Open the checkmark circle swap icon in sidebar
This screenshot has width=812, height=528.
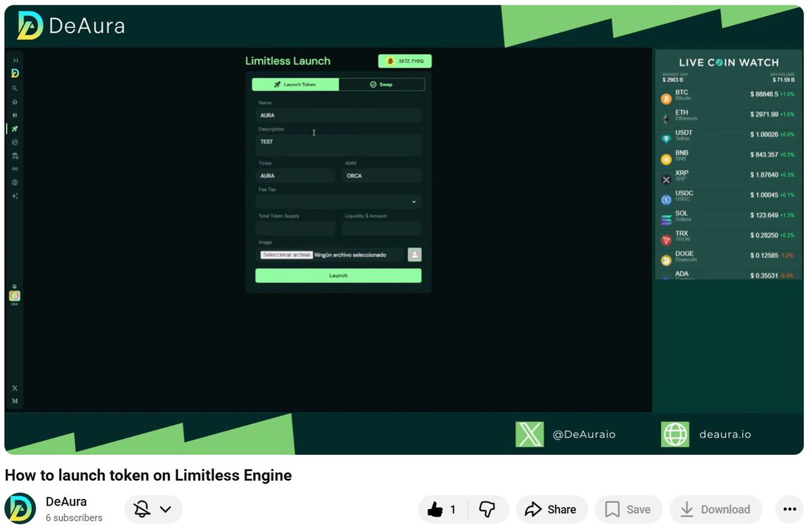tap(15, 142)
